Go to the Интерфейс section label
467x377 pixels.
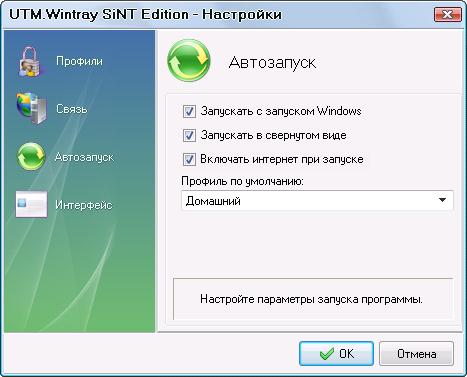click(84, 205)
